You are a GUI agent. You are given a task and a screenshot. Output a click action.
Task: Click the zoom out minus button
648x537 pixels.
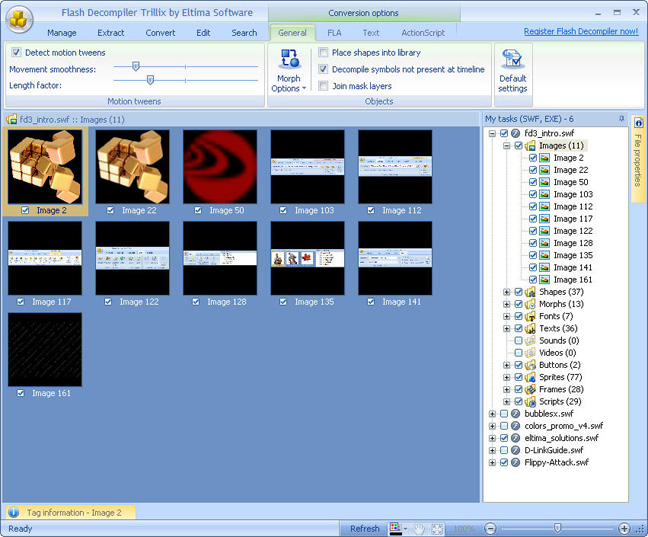[490, 528]
